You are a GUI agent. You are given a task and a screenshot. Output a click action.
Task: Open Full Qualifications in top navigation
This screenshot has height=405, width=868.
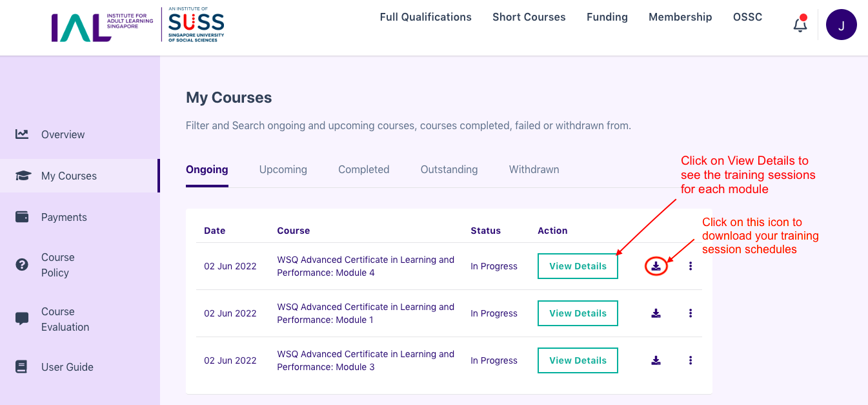point(426,17)
